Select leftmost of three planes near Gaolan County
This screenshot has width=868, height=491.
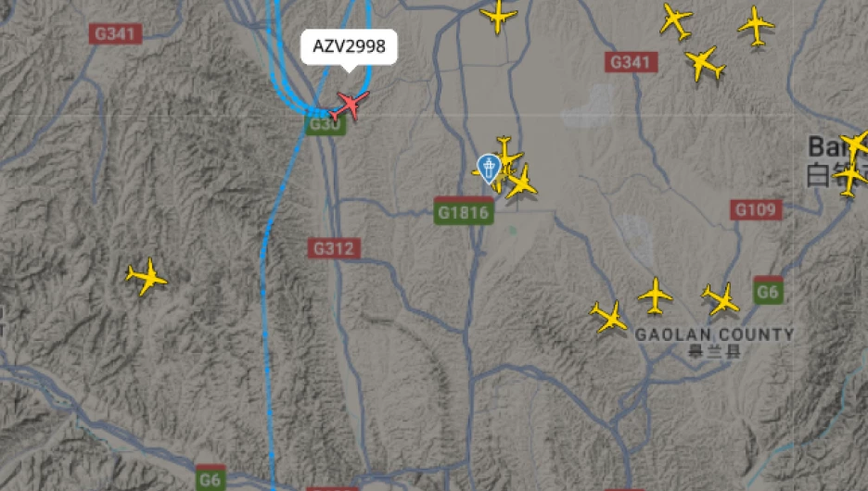click(608, 317)
